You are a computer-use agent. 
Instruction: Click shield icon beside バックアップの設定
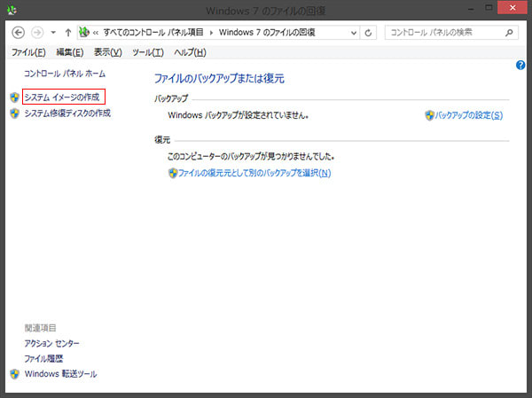tap(429, 115)
